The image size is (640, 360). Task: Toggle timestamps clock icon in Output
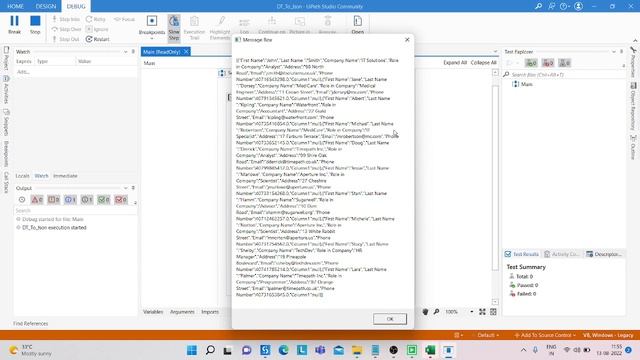(22, 200)
